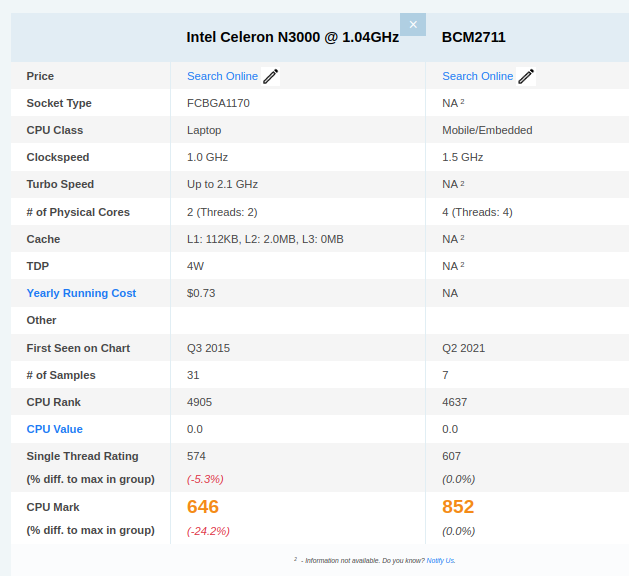Click the red -24.2% difference value

tap(208, 531)
